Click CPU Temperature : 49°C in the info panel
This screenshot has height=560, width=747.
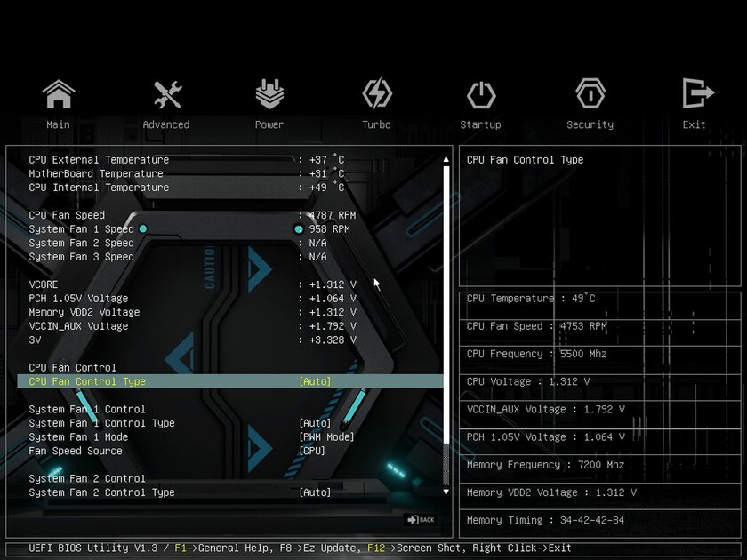point(531,298)
